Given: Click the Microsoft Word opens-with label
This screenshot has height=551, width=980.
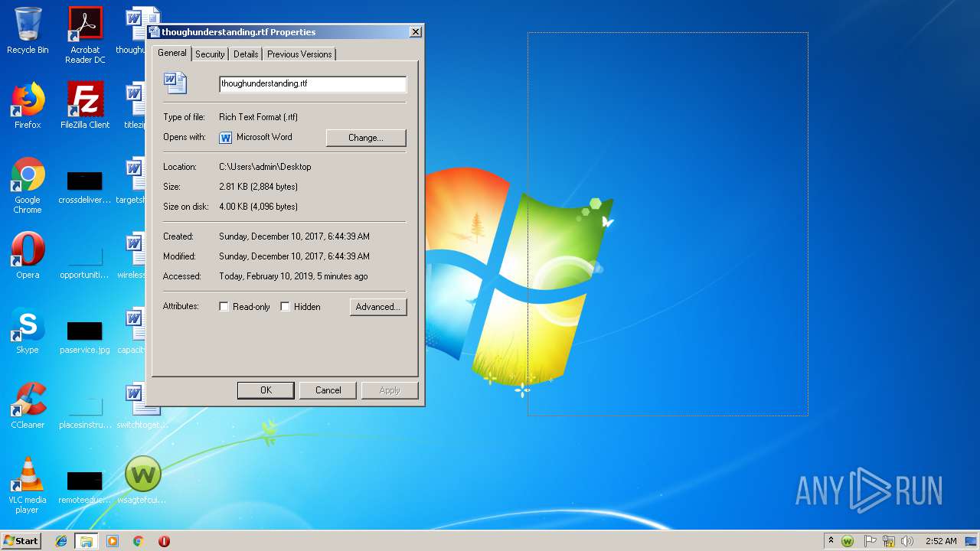Looking at the screenshot, I should pyautogui.click(x=264, y=137).
